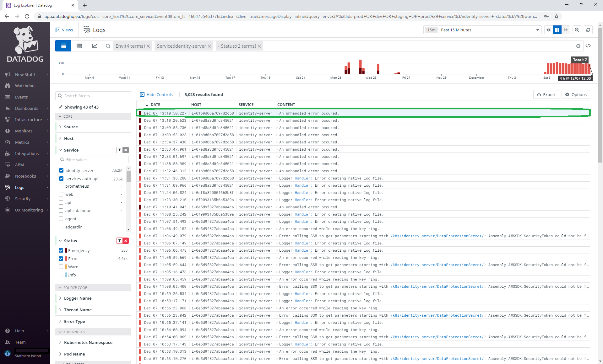Click the Datadog logo
Image resolution: width=603 pixels, height=364 pixels.
pos(25,44)
